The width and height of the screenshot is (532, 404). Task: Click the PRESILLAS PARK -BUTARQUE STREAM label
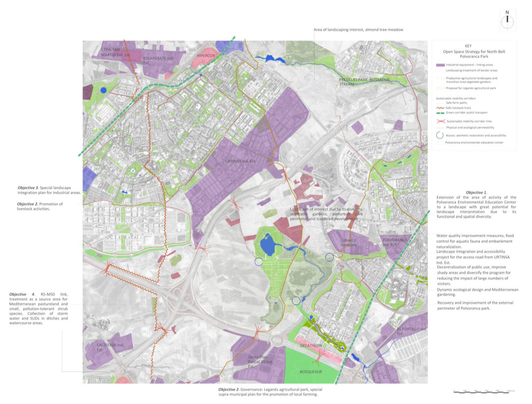coord(364,82)
